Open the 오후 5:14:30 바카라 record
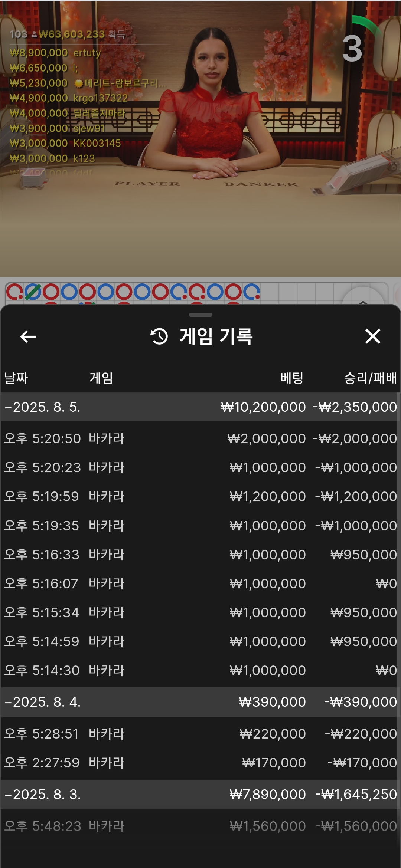The height and width of the screenshot is (868, 401). pyautogui.click(x=200, y=670)
